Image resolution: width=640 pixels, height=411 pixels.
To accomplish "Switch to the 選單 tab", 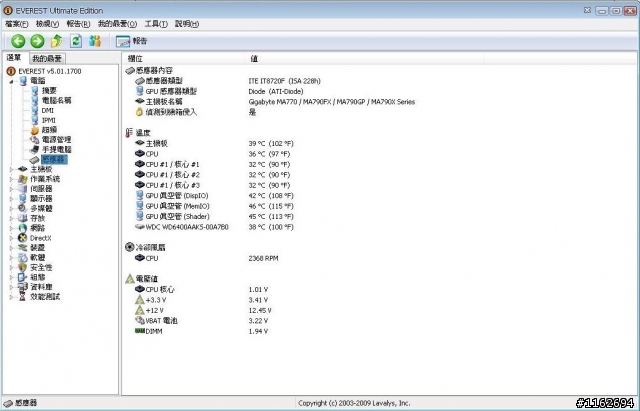I will point(14,58).
